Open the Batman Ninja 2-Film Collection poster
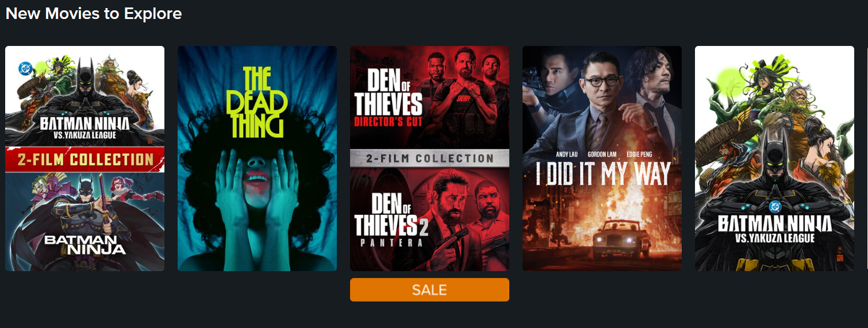The height and width of the screenshot is (328, 868). pyautogui.click(x=85, y=159)
